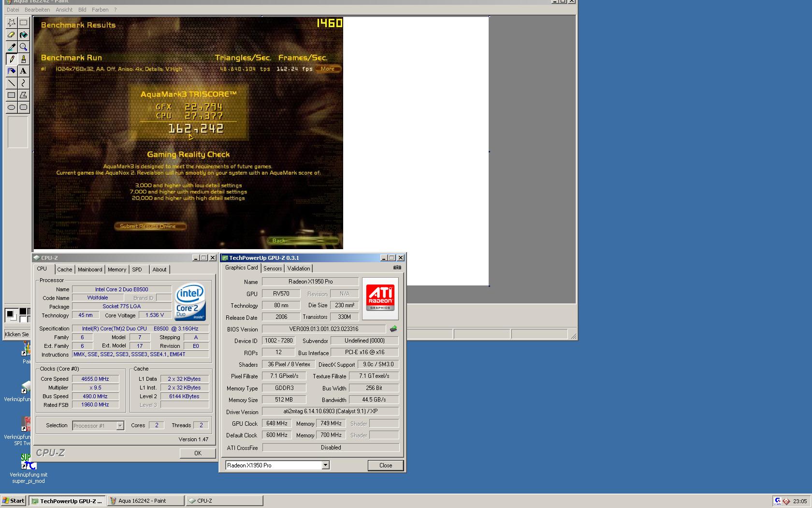Open the Ansicht menu in Paint
The height and width of the screenshot is (508, 812).
click(x=64, y=10)
